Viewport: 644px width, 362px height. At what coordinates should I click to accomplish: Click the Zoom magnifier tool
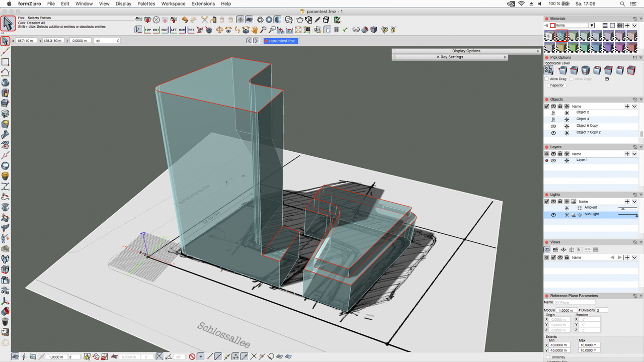[x=263, y=30]
